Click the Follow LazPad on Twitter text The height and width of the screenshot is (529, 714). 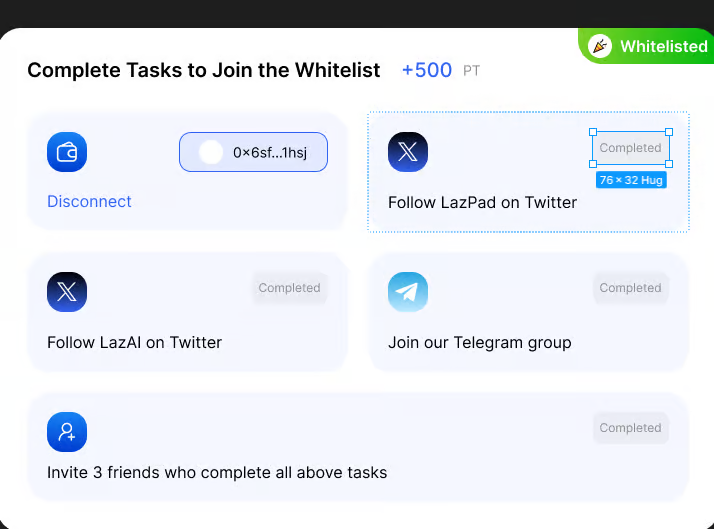[x=482, y=202]
